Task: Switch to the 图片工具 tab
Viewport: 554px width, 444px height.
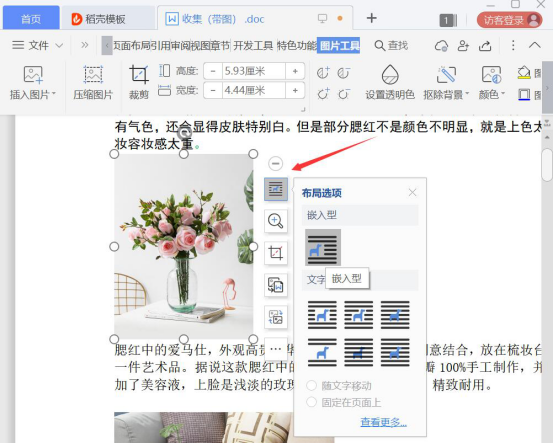Action: (338, 45)
